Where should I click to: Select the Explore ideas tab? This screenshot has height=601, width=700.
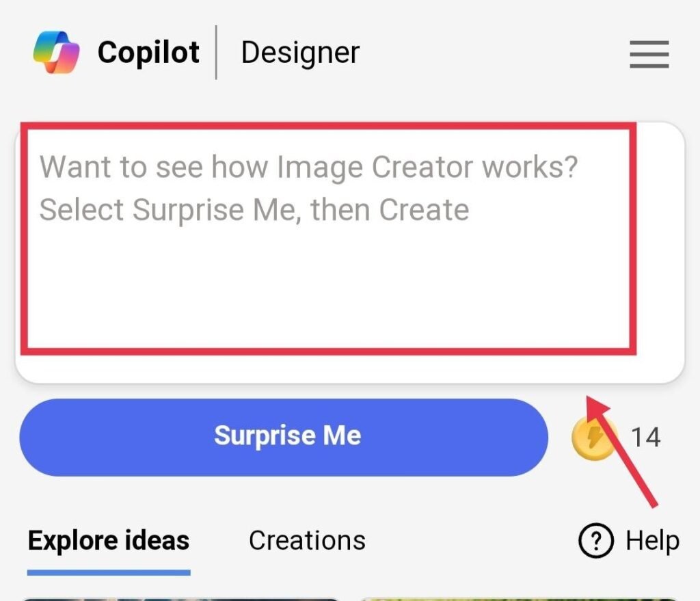109,541
